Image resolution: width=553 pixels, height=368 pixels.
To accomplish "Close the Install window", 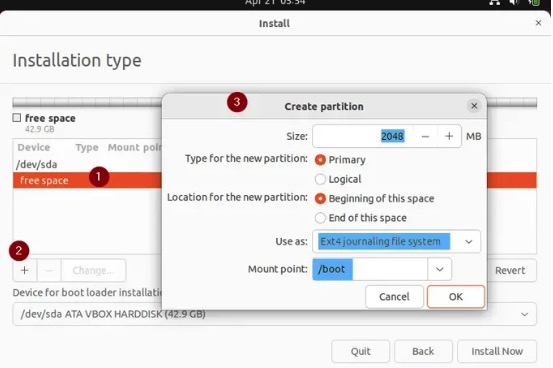I will pos(538,23).
